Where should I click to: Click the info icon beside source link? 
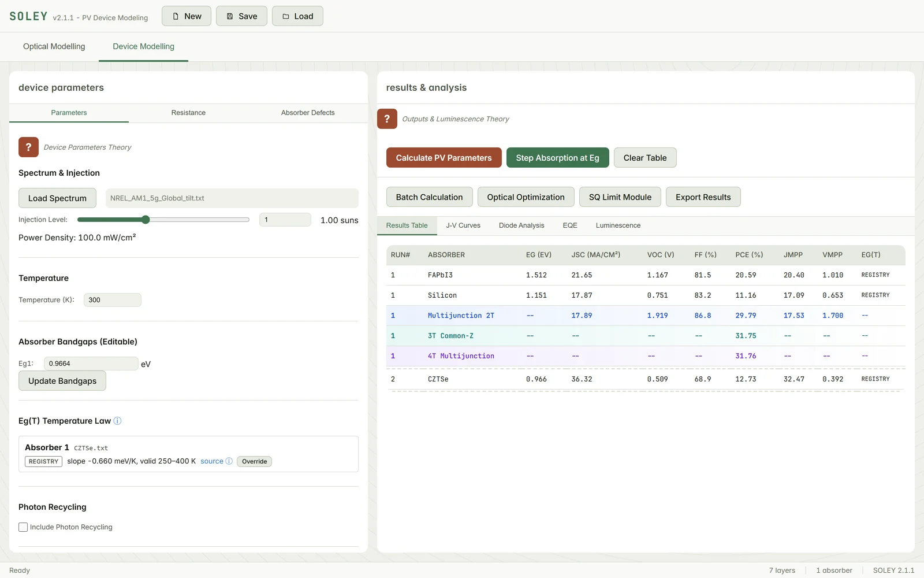pyautogui.click(x=229, y=461)
